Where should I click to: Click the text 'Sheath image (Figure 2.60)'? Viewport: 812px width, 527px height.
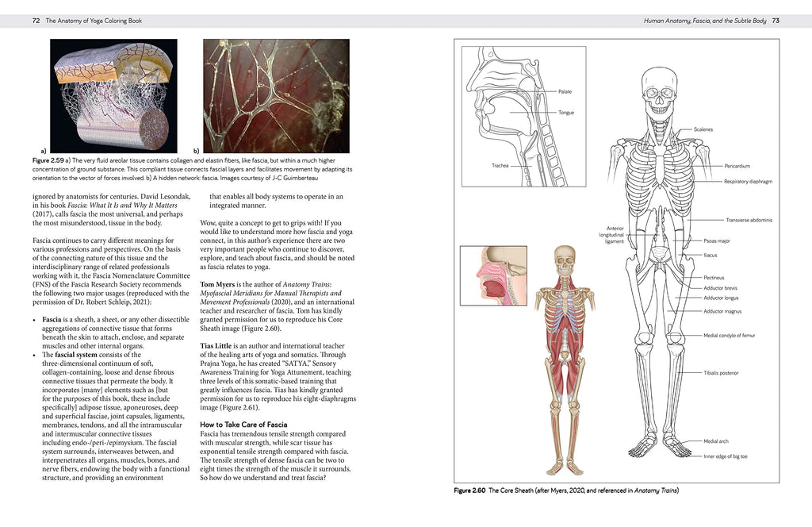pyautogui.click(x=240, y=328)
